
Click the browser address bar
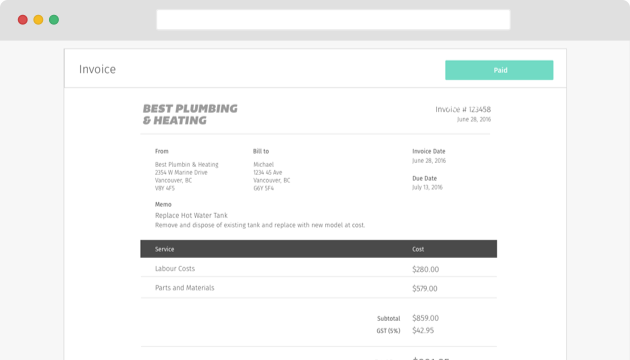tap(333, 20)
